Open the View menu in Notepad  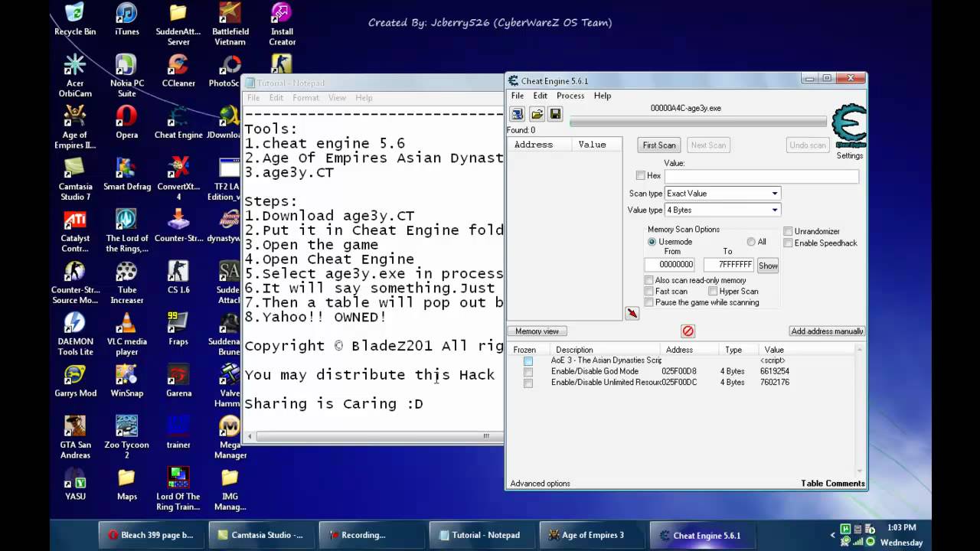[338, 98]
